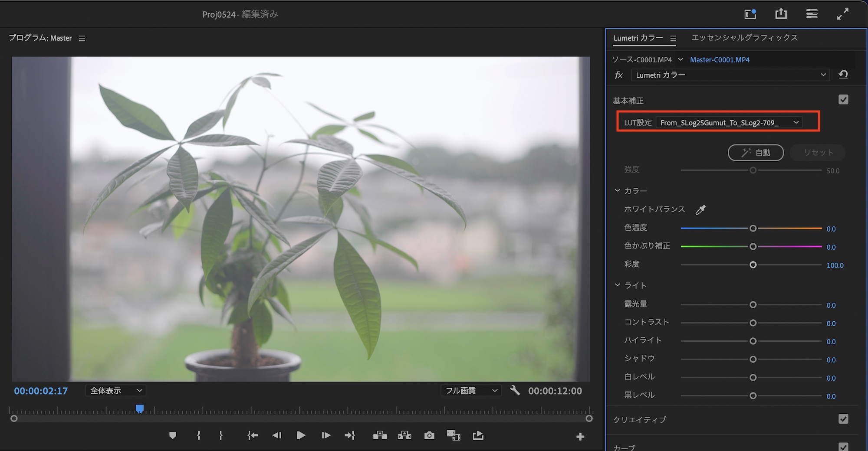This screenshot has width=868, height=451.
Task: Select the Master·C0001.MP4 clip tab
Action: [720, 60]
